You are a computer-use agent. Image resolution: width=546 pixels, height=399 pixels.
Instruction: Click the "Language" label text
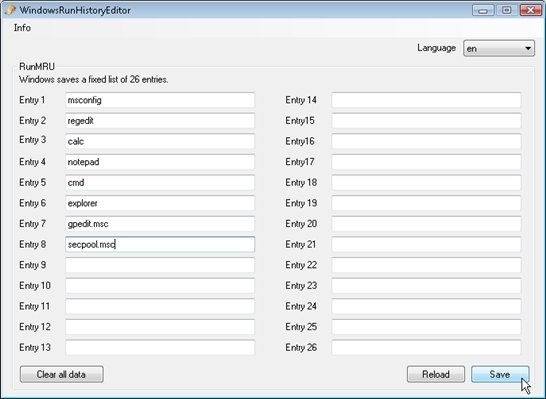point(436,48)
